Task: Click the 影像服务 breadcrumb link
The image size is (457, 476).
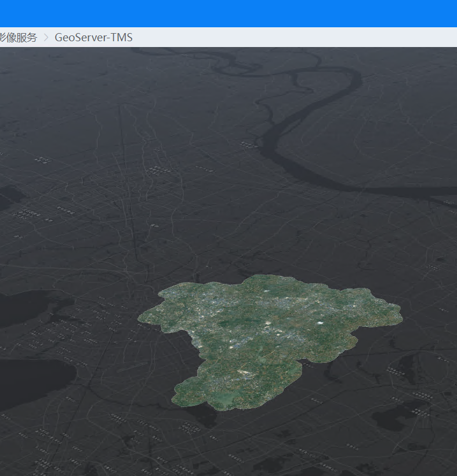Action: tap(17, 38)
